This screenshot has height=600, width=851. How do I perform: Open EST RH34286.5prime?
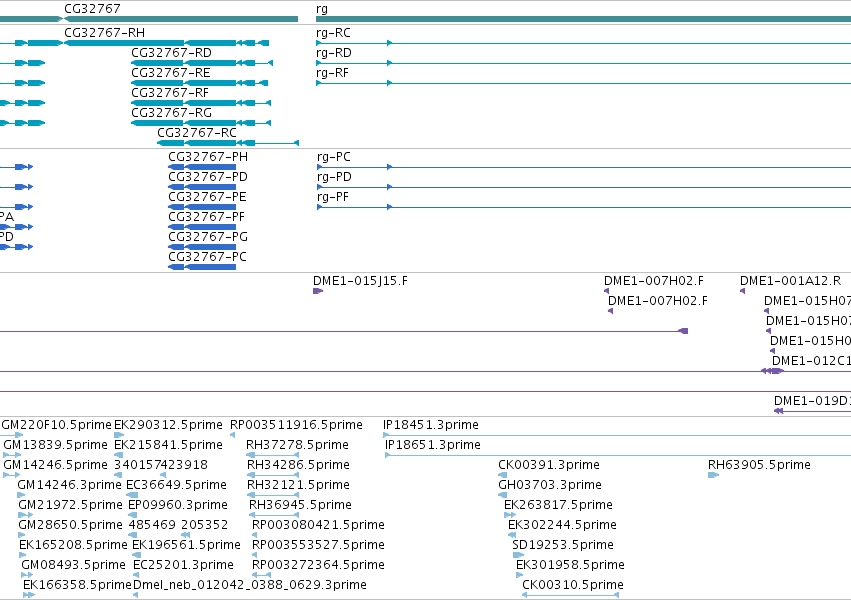299,465
